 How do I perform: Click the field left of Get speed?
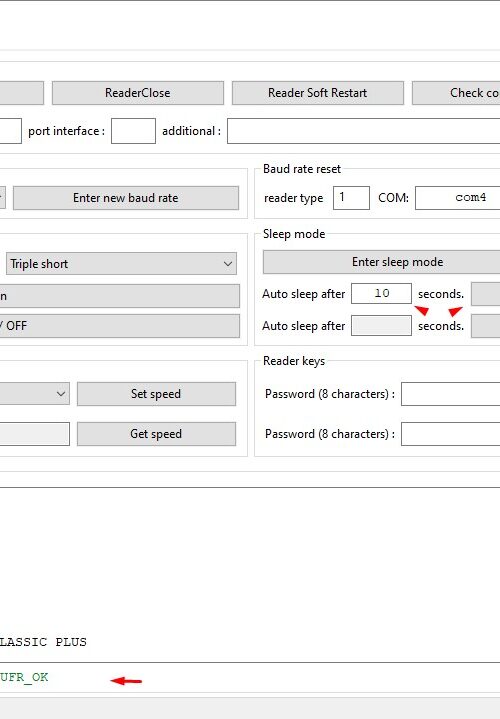(34, 434)
